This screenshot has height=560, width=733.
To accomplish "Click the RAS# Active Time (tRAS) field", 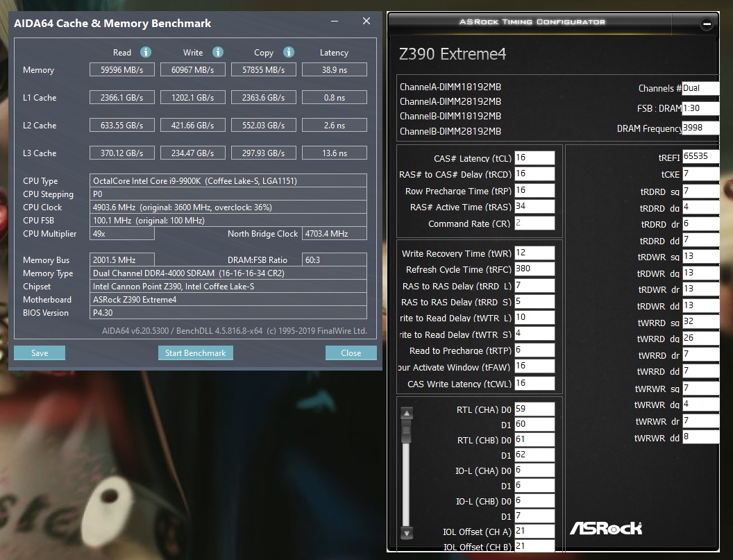I will [534, 207].
